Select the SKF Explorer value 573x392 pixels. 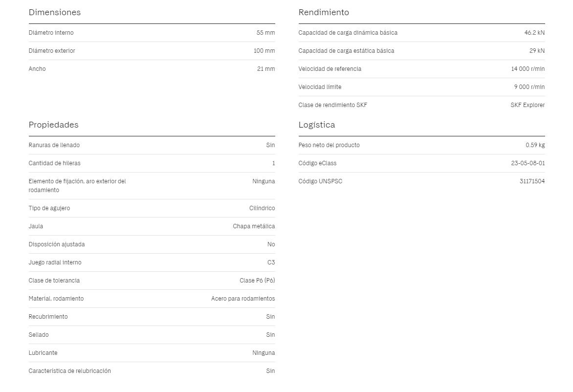click(528, 105)
